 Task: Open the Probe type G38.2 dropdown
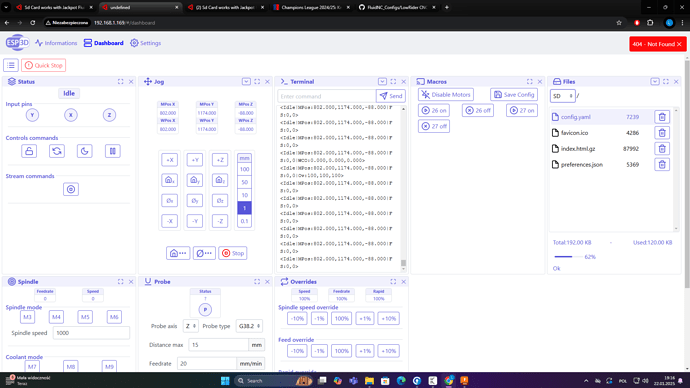(x=249, y=326)
